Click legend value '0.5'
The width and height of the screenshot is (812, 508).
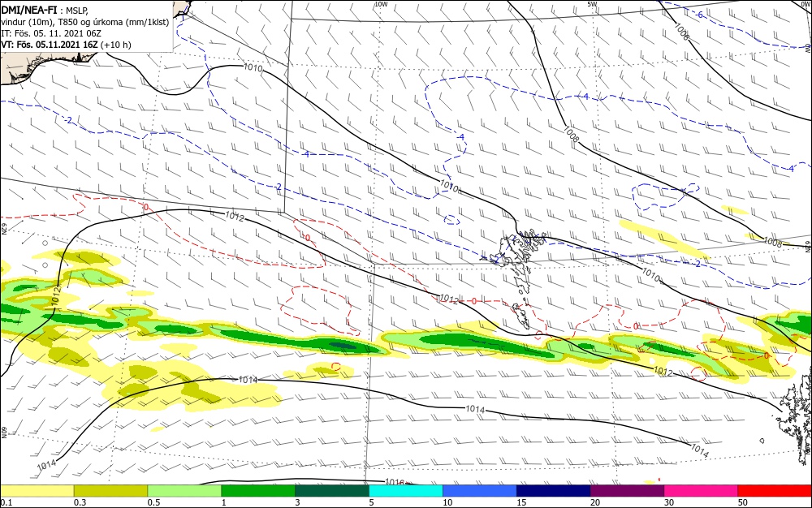coord(153,502)
